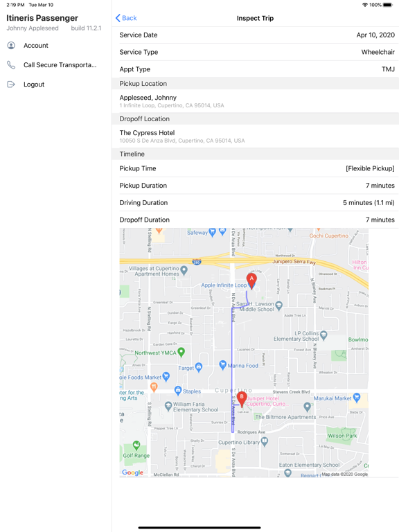
Task: Tap the phone icon for Call Secure Transportation
Action: [x=11, y=65]
